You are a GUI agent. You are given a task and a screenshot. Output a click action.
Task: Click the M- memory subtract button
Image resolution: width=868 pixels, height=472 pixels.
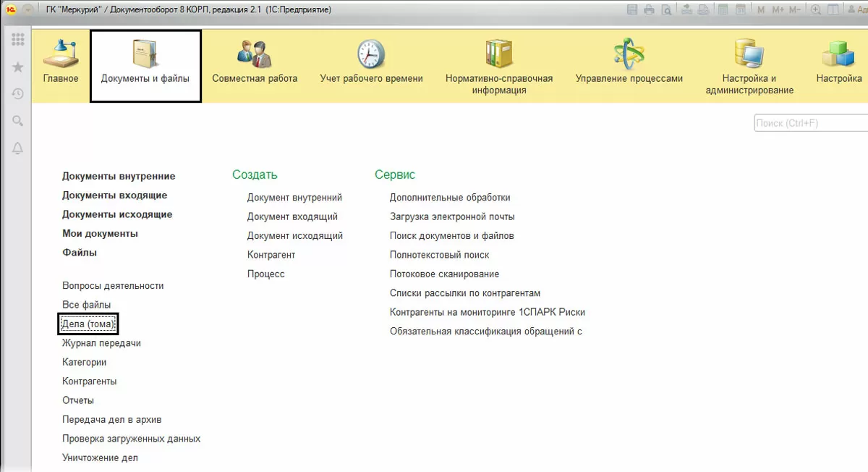point(795,9)
